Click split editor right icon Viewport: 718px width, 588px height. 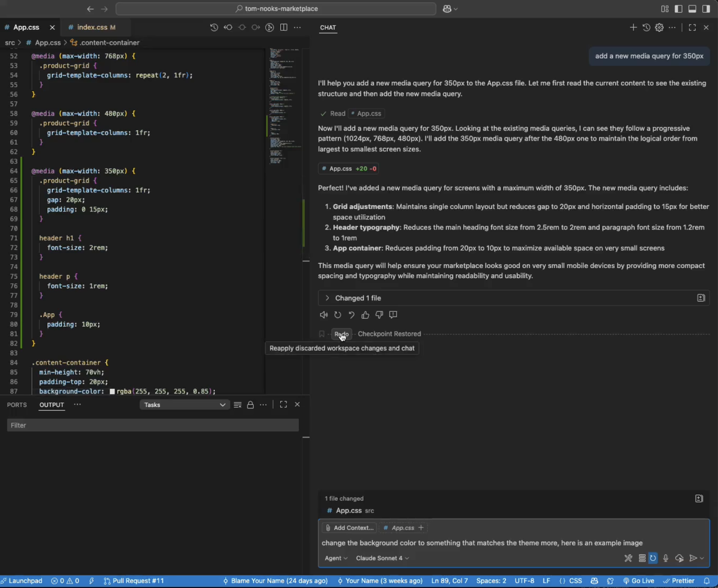(x=284, y=27)
